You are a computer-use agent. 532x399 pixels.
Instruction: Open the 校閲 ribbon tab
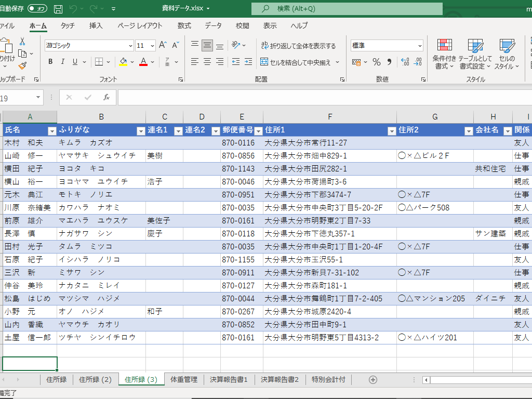tap(242, 26)
